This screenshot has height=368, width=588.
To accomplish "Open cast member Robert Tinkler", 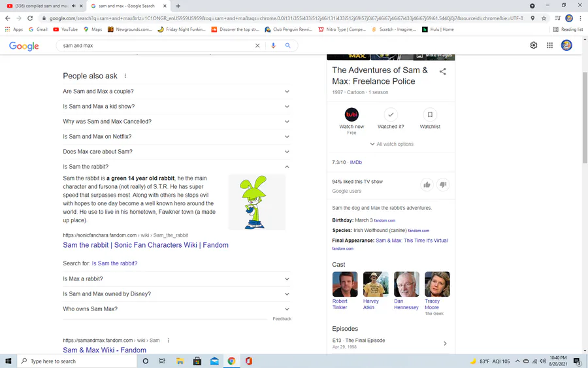I will coord(344,291).
